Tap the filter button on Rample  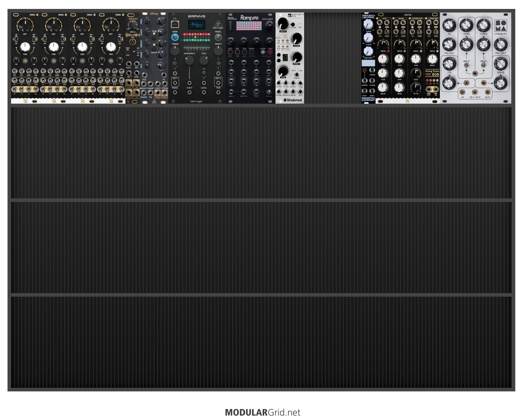[244, 52]
